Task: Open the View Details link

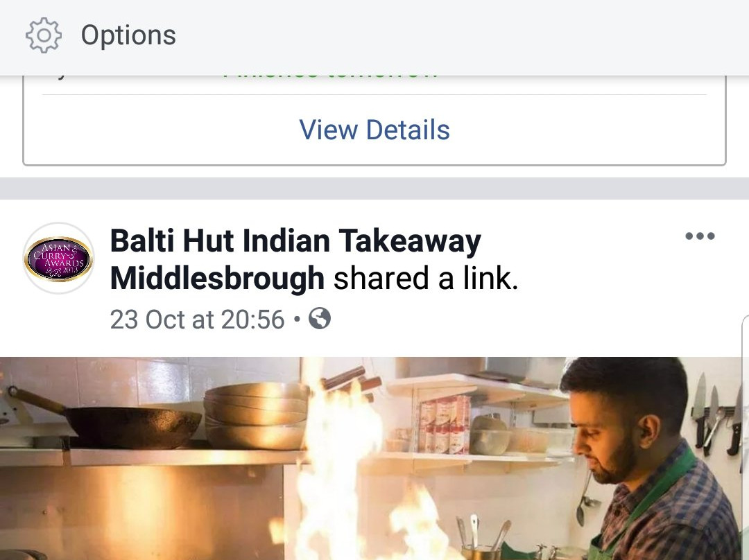Action: point(374,130)
